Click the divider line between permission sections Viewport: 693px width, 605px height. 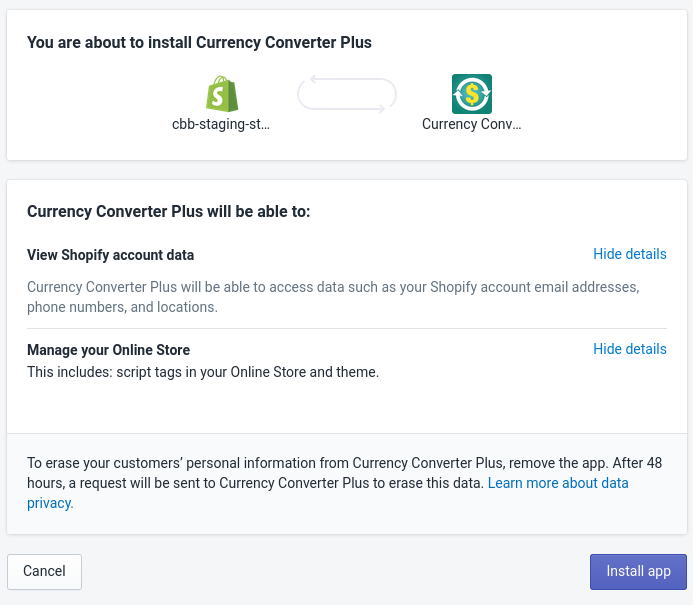click(x=347, y=328)
